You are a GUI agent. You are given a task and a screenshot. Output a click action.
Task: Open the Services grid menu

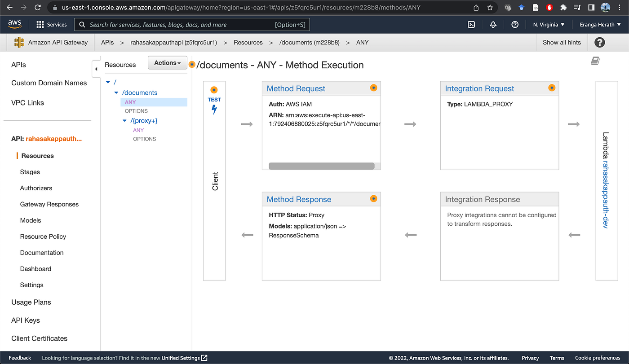(x=51, y=25)
